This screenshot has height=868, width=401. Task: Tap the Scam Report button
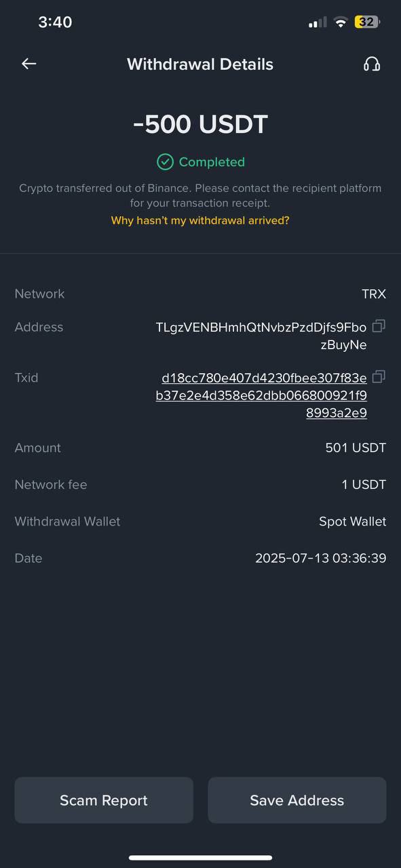[x=104, y=800]
